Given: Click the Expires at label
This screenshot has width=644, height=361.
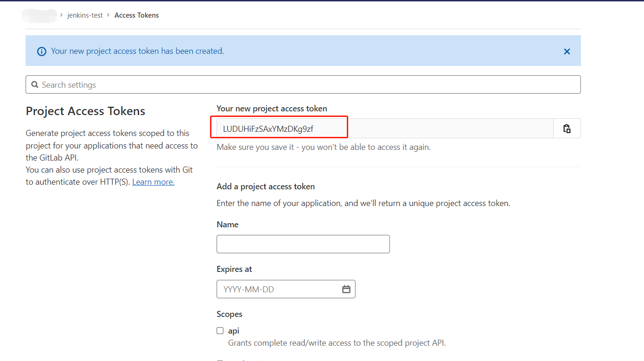Looking at the screenshot, I should click(234, 269).
